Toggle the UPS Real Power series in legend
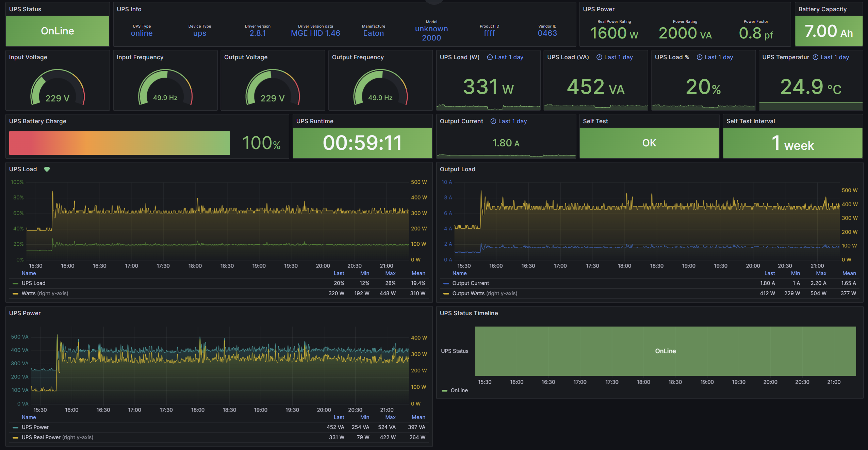 [41, 437]
